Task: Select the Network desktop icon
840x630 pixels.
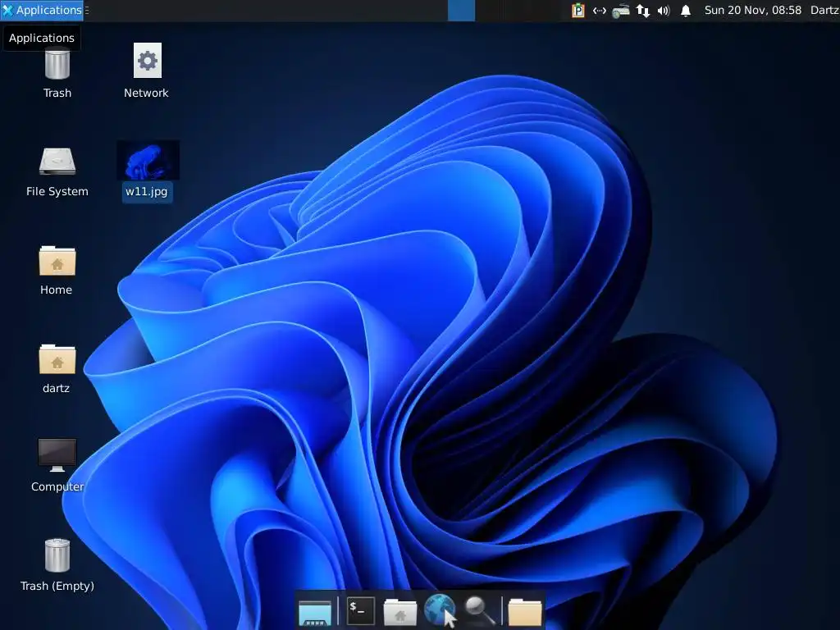Action: [x=148, y=61]
